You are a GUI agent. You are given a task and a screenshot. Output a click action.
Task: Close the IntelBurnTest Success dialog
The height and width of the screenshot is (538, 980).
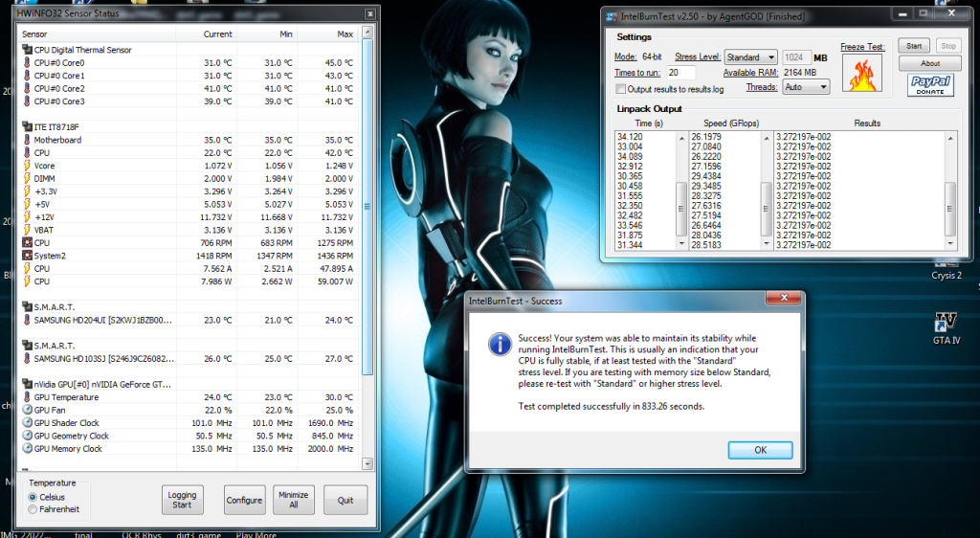click(784, 298)
